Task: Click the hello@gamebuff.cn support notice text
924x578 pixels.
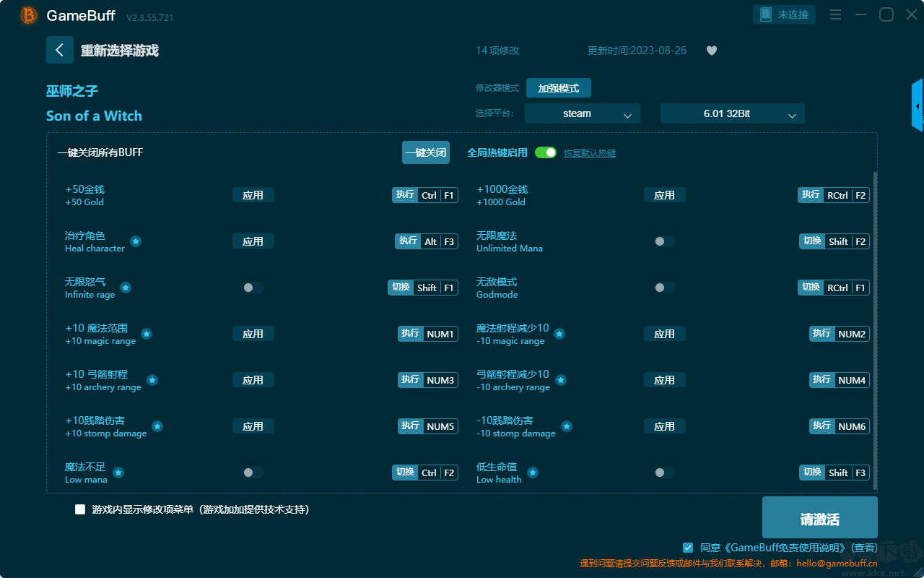Action: coord(729,563)
